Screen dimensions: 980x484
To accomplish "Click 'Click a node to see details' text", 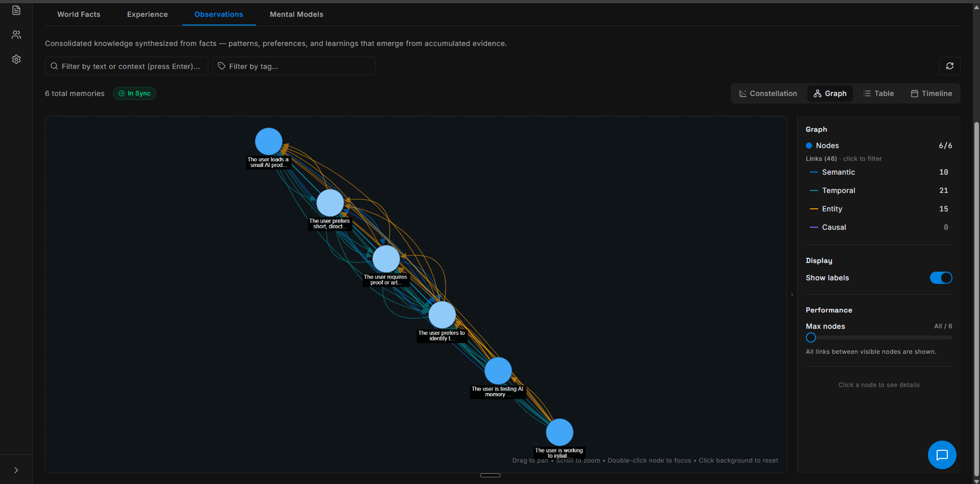I will [879, 385].
